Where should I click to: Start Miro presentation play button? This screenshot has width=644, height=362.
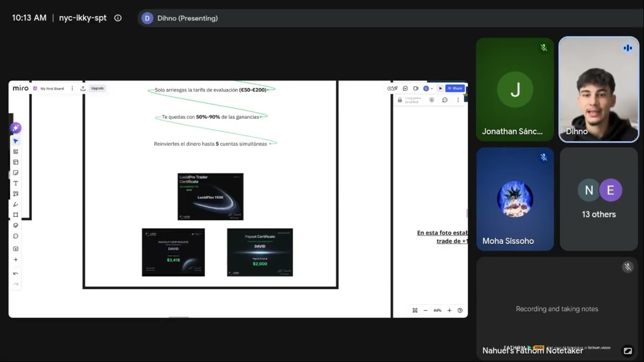coord(440,88)
